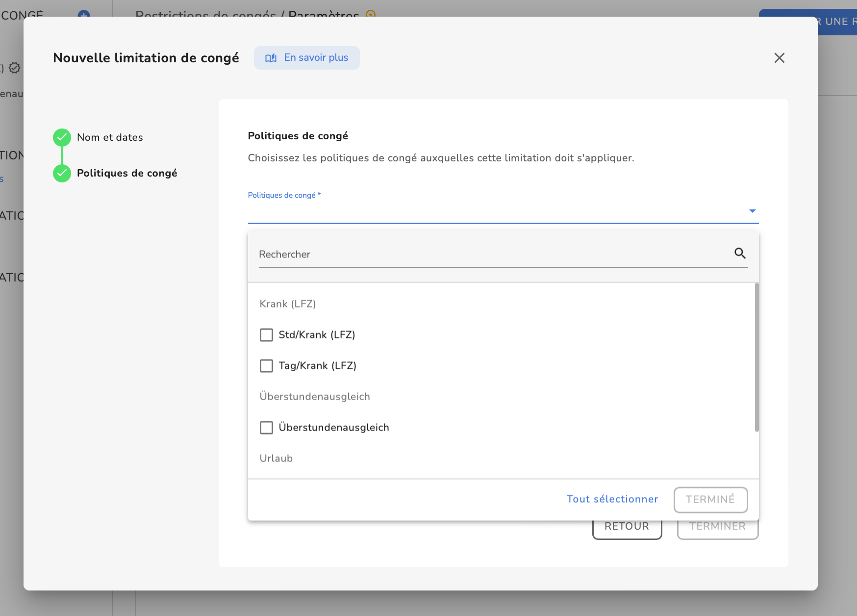This screenshot has width=857, height=616.
Task: Click the green checkmark beside Nom et dates
Action: (62, 137)
